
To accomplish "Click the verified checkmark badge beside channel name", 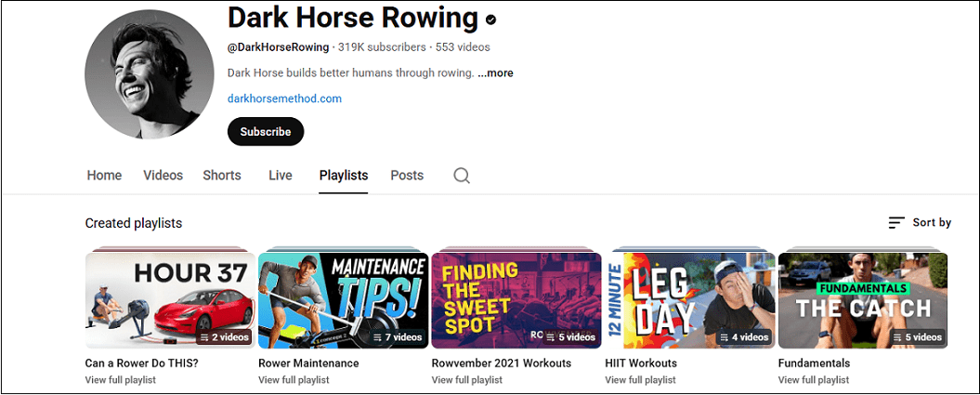I will [x=491, y=20].
